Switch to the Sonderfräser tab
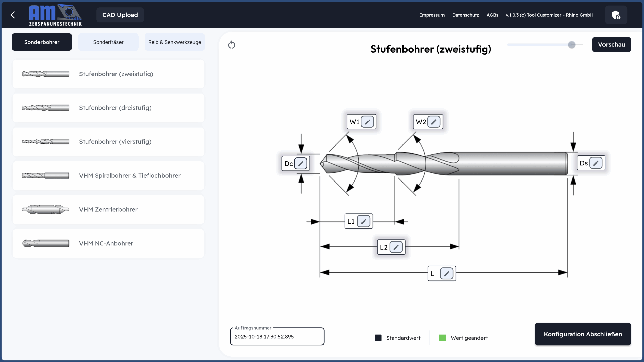This screenshot has height=362, width=644. pyautogui.click(x=108, y=42)
